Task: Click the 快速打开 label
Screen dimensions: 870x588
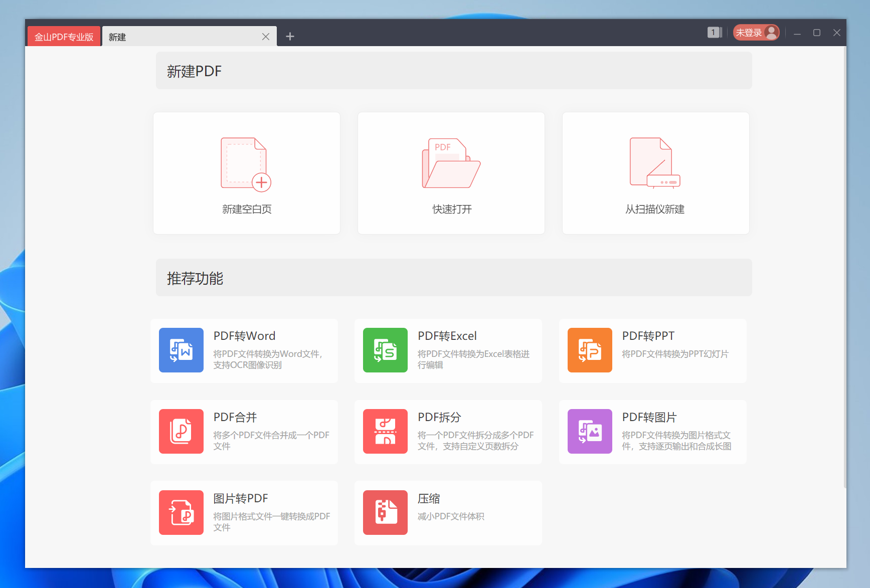Action: tap(452, 209)
